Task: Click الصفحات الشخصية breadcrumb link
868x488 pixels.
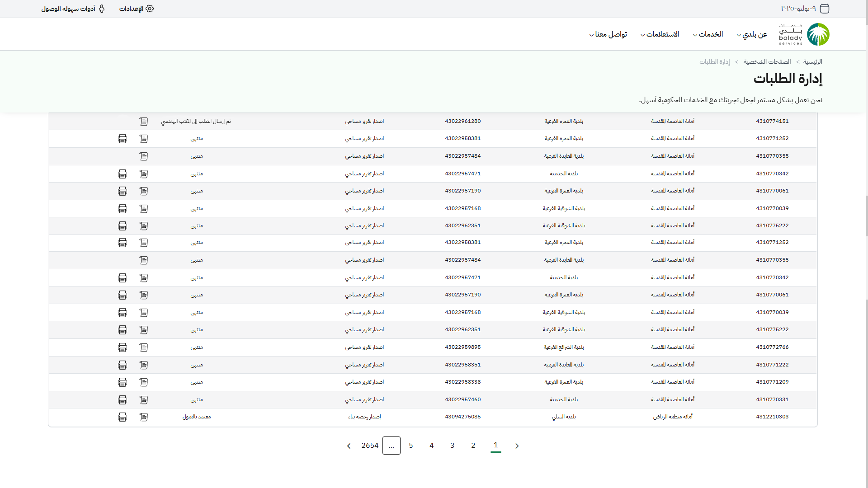Action: pyautogui.click(x=767, y=62)
